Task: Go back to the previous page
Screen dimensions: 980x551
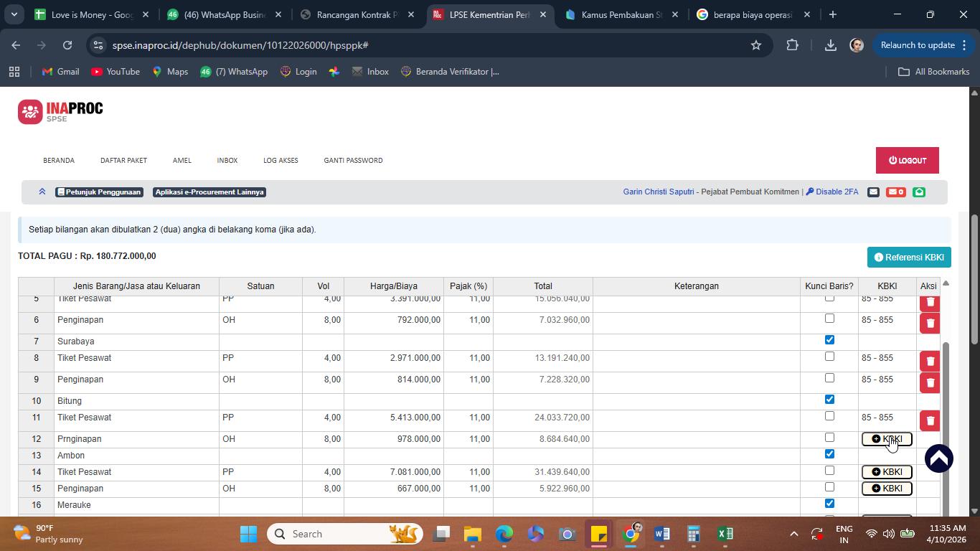Action: pos(16,45)
